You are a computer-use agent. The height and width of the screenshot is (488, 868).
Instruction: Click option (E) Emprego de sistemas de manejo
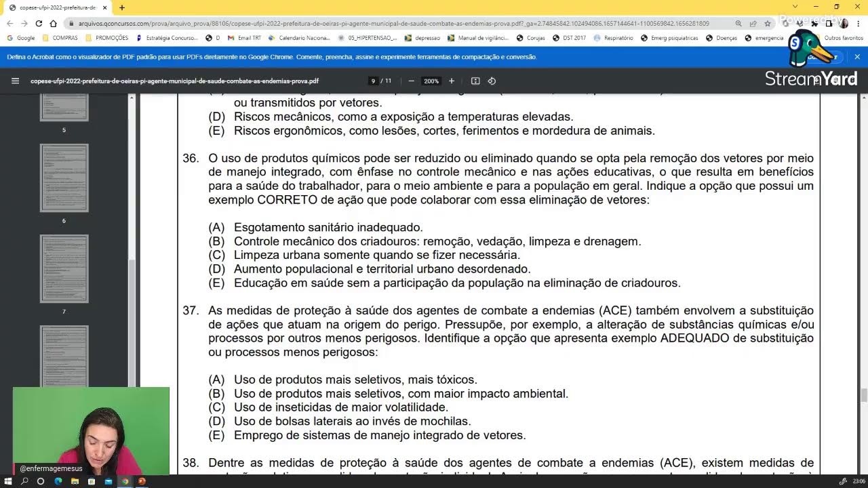(x=367, y=435)
